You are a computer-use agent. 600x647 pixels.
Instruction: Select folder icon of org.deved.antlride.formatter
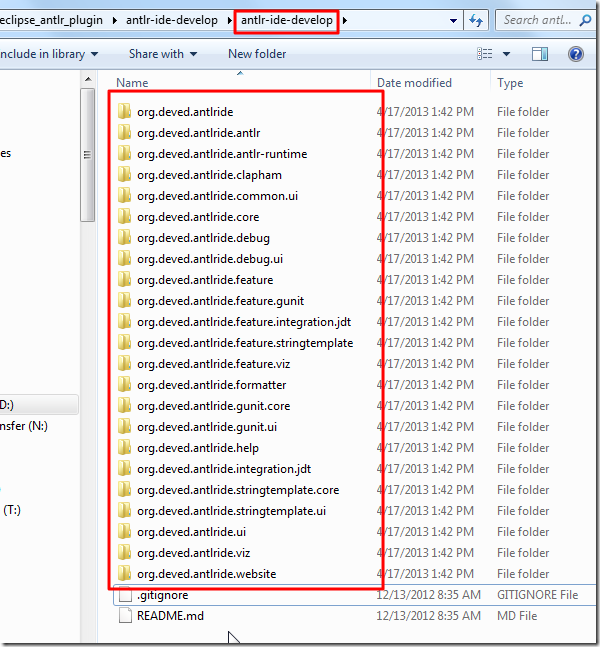124,385
